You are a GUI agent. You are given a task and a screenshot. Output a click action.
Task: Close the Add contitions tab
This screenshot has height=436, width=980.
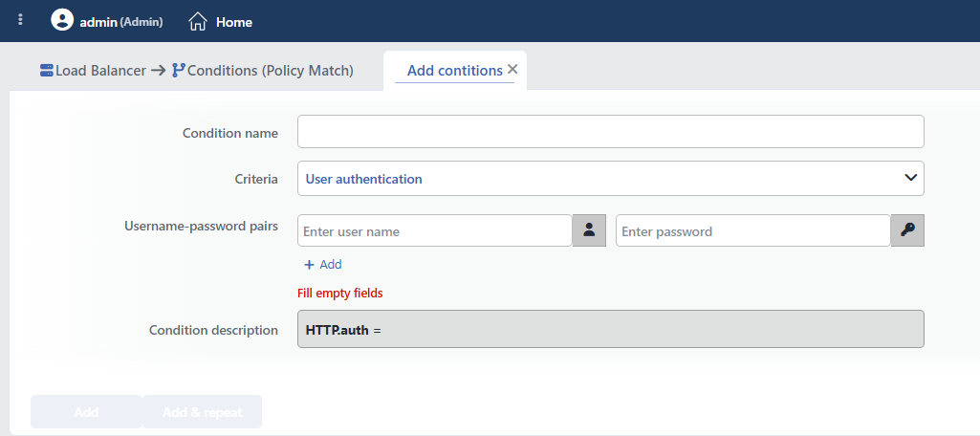[512, 70]
